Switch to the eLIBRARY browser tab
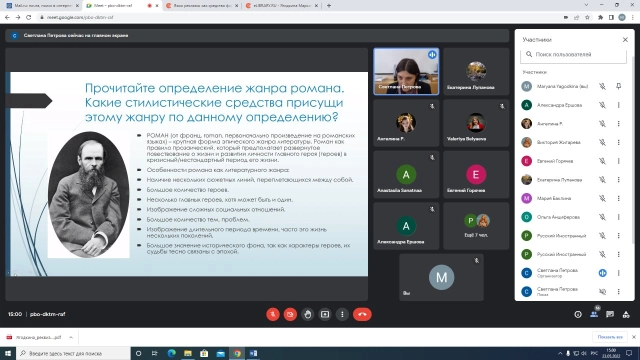 [x=282, y=6]
